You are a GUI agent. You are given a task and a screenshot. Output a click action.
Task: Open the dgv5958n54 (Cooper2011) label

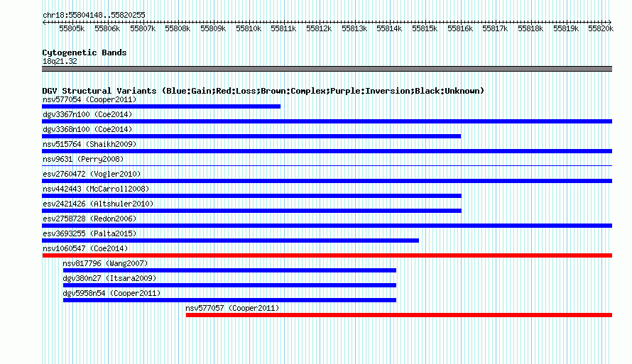(111, 293)
